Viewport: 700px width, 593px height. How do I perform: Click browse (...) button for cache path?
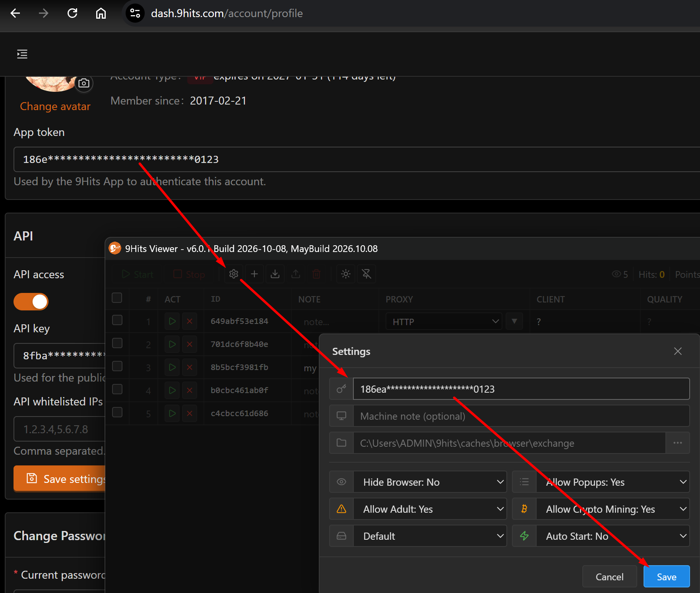tap(678, 443)
